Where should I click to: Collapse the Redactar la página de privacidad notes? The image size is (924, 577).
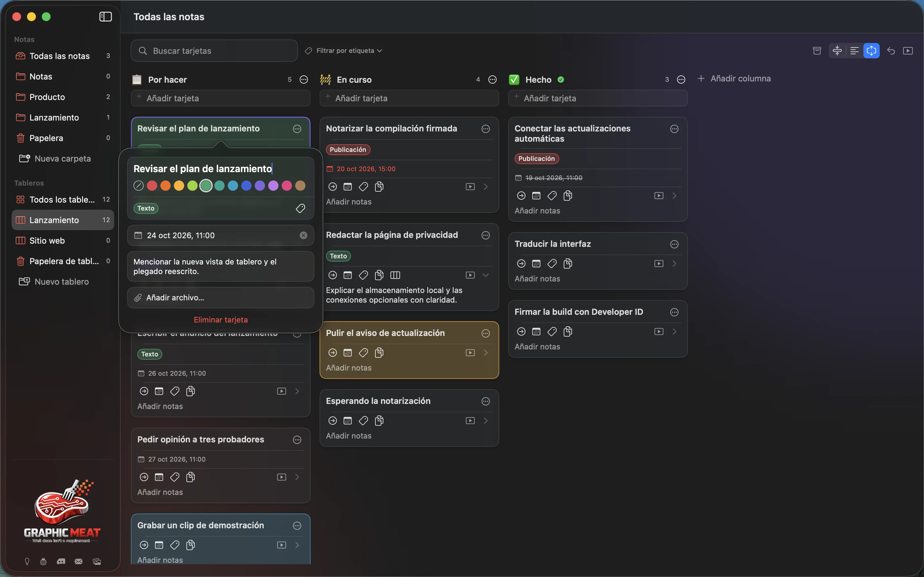[486, 275]
